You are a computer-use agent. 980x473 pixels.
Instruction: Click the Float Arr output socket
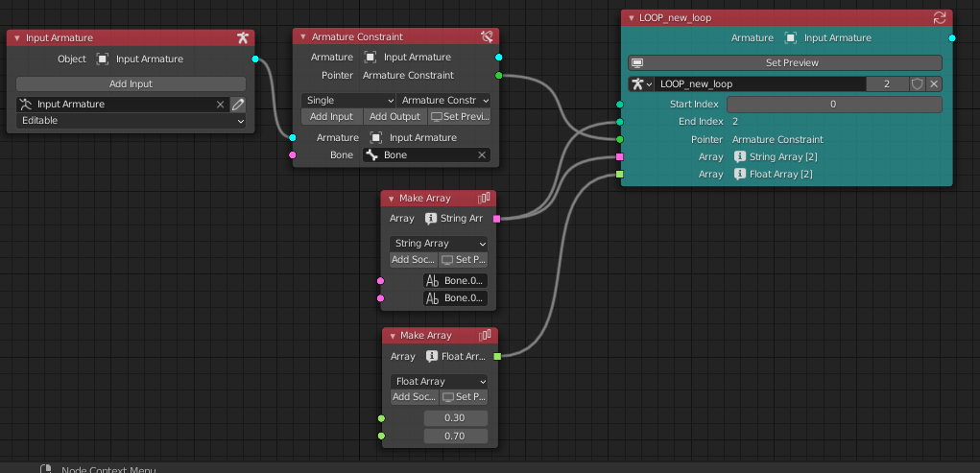(x=497, y=356)
